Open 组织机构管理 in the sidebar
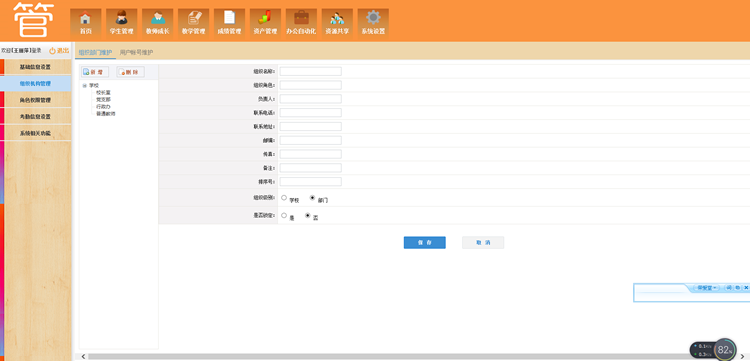 click(x=36, y=83)
